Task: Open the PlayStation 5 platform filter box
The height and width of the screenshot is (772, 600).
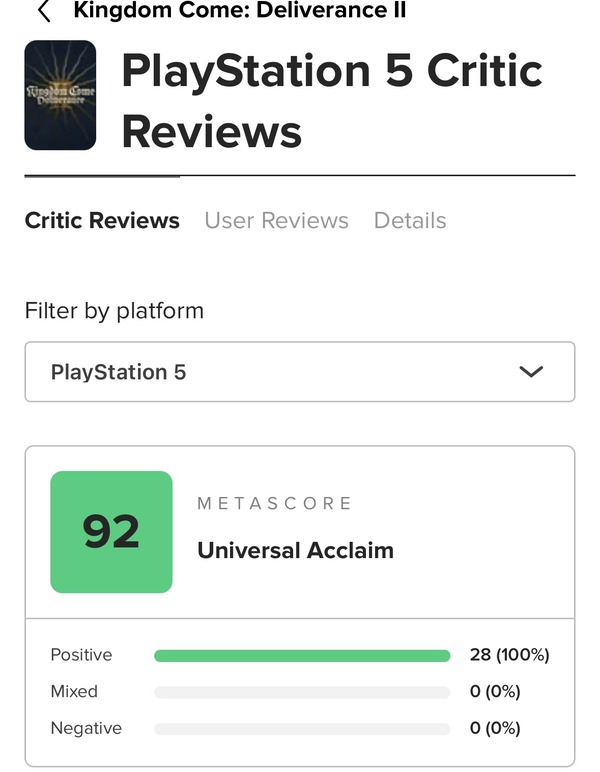Action: pos(300,372)
